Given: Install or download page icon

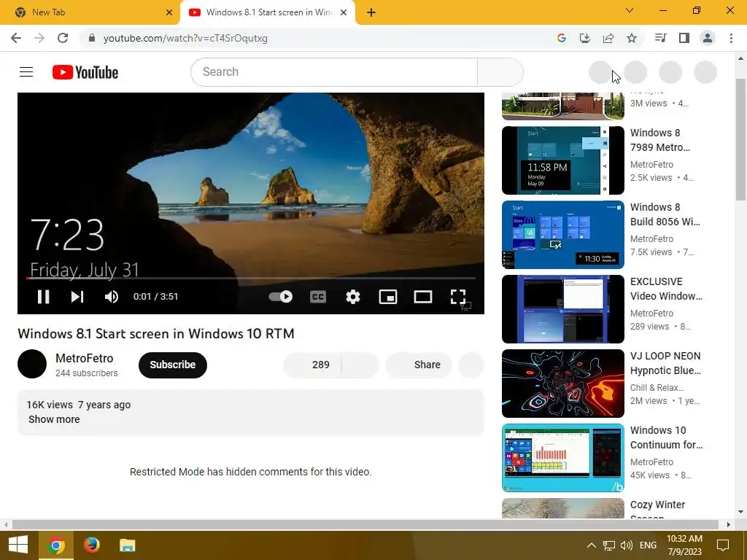Looking at the screenshot, I should point(585,38).
